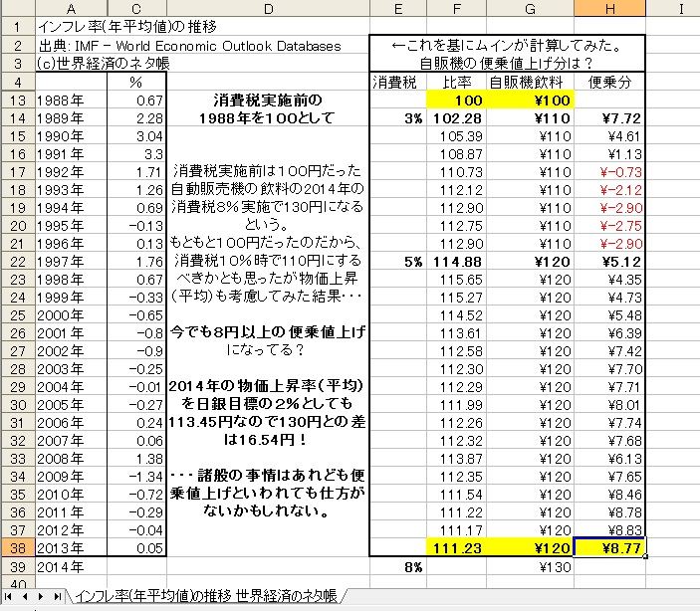
Task: Click cell (c)世界経済のネタ帳
Action: click(x=104, y=64)
